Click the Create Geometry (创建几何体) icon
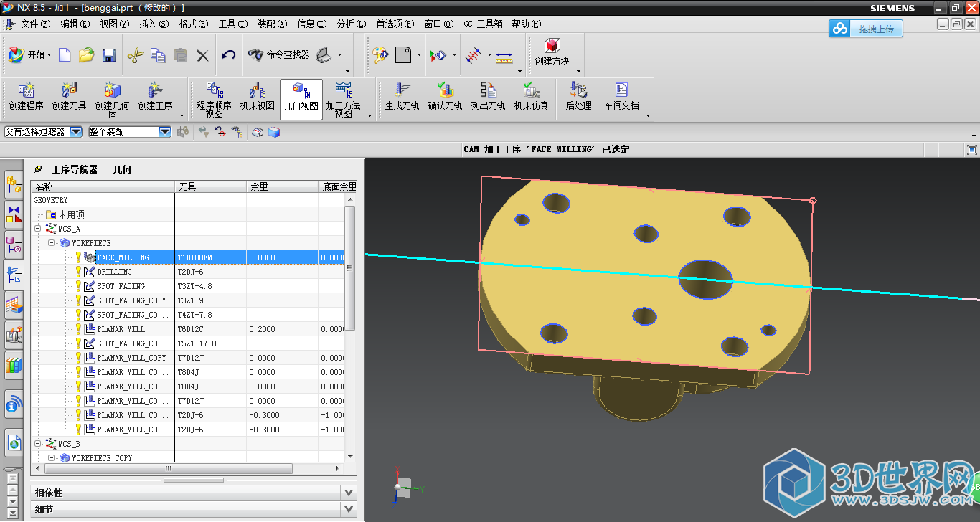 (x=113, y=100)
